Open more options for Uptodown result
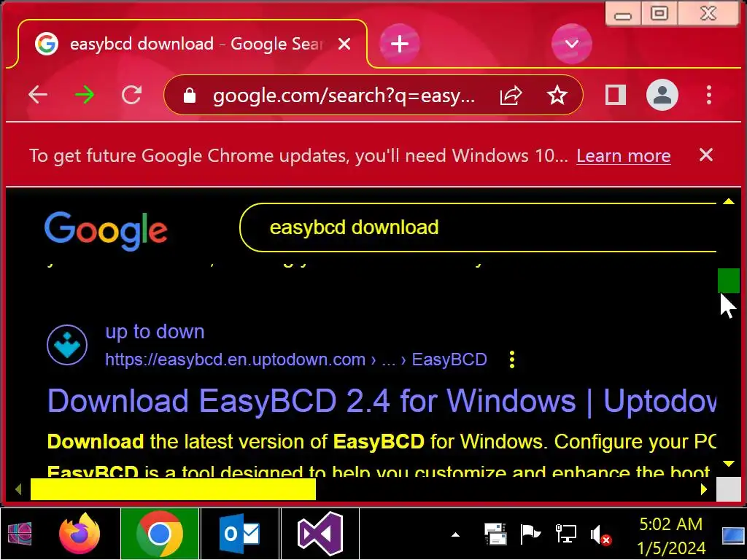The height and width of the screenshot is (560, 747). 512,359
